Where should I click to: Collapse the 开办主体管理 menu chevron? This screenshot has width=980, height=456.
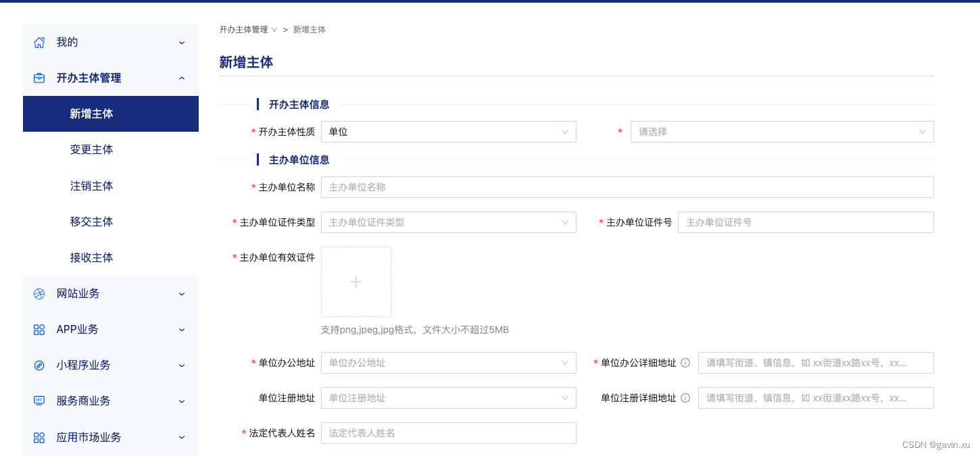pyautogui.click(x=182, y=78)
